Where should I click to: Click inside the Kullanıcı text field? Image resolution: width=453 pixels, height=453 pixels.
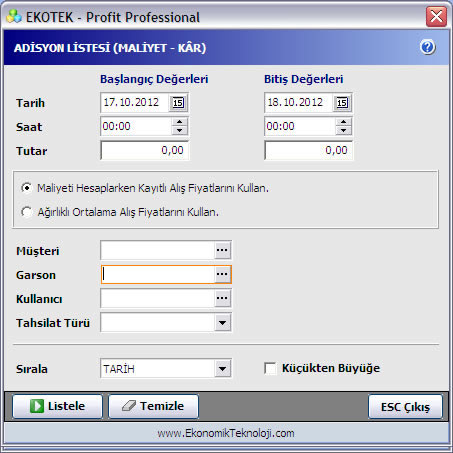157,298
